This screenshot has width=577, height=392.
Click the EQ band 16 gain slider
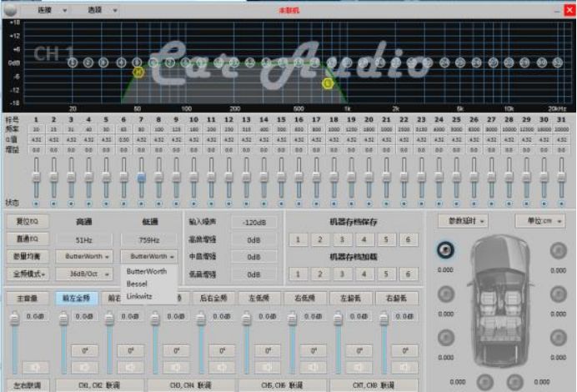pyautogui.click(x=299, y=178)
